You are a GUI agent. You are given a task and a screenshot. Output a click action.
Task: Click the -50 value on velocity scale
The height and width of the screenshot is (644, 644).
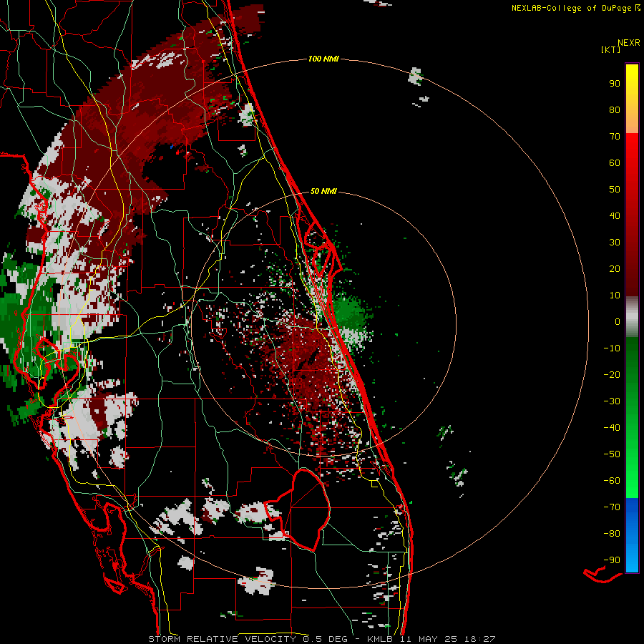pyautogui.click(x=612, y=454)
